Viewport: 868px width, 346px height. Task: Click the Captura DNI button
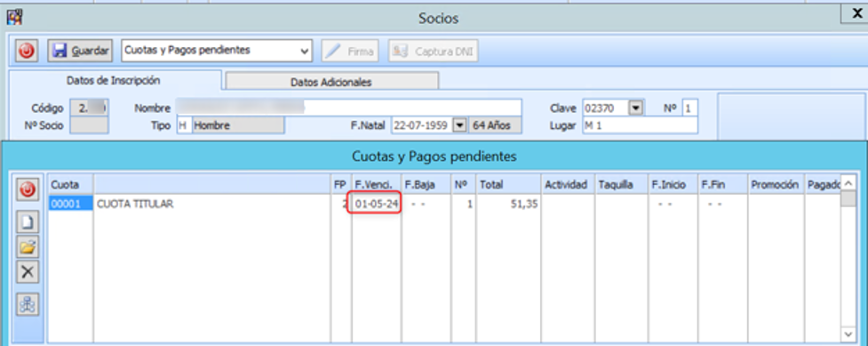coord(434,51)
